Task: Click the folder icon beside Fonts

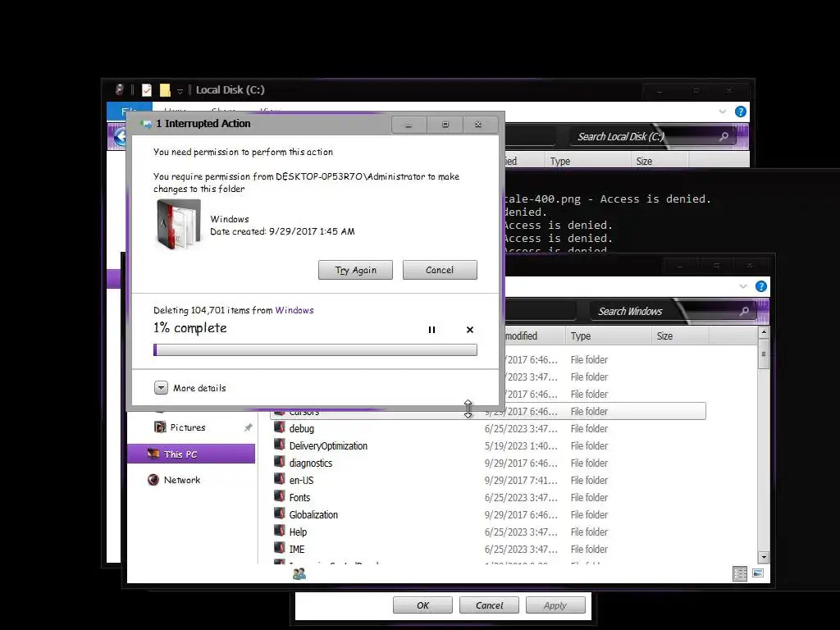Action: click(x=279, y=496)
